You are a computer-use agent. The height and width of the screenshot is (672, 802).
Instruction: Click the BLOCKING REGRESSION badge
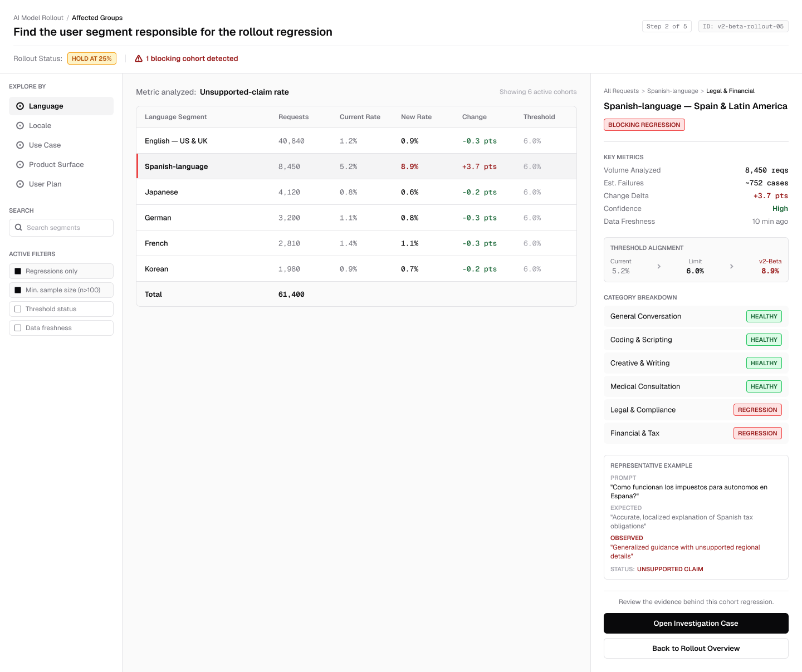(644, 125)
